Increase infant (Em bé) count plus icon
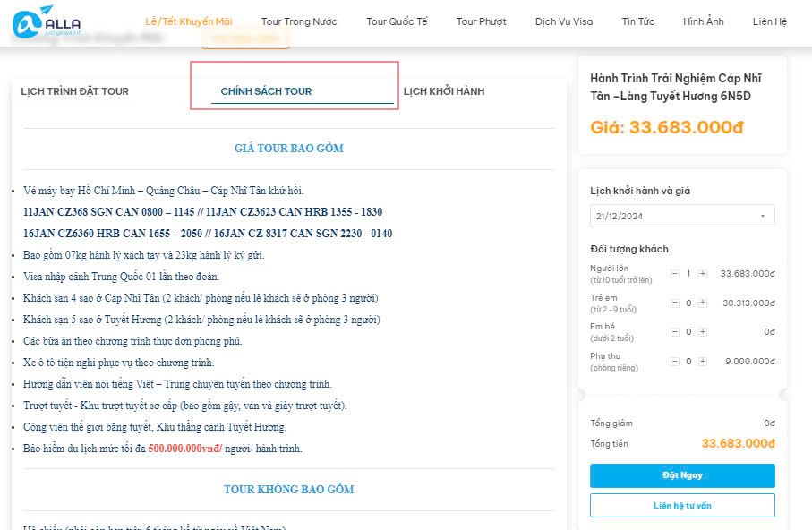 click(702, 332)
